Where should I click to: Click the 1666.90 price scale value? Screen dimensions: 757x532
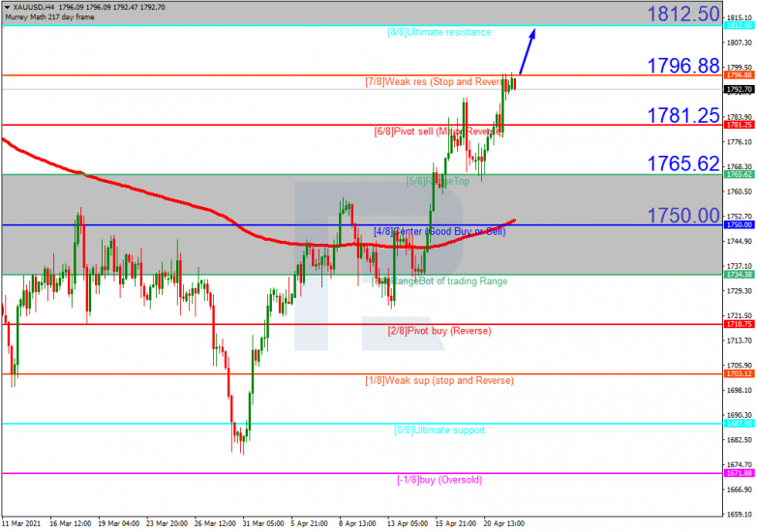pos(740,489)
